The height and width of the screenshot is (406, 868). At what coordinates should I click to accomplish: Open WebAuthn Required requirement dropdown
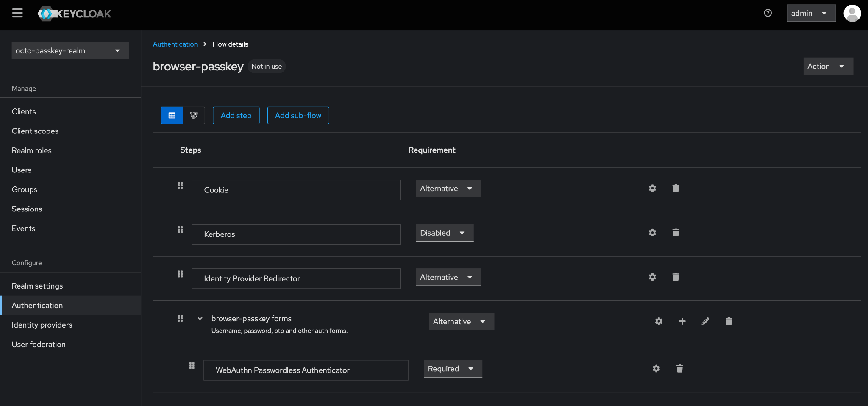tap(452, 369)
